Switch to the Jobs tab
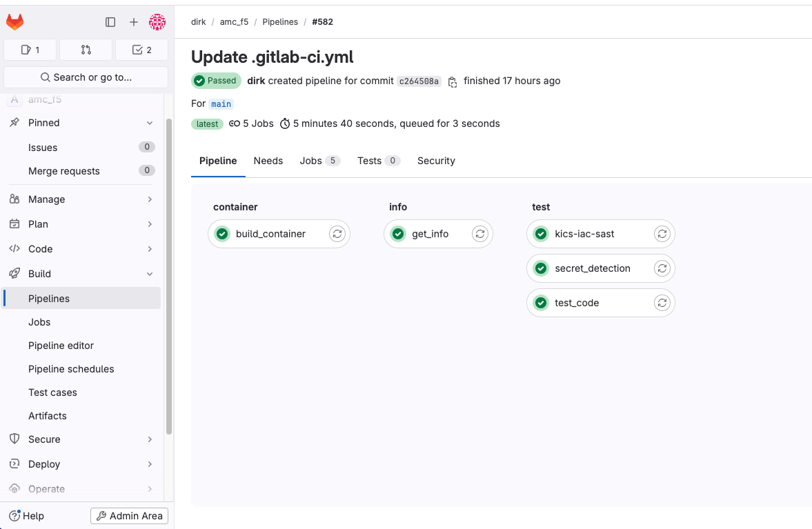This screenshot has width=812, height=529. (319, 161)
